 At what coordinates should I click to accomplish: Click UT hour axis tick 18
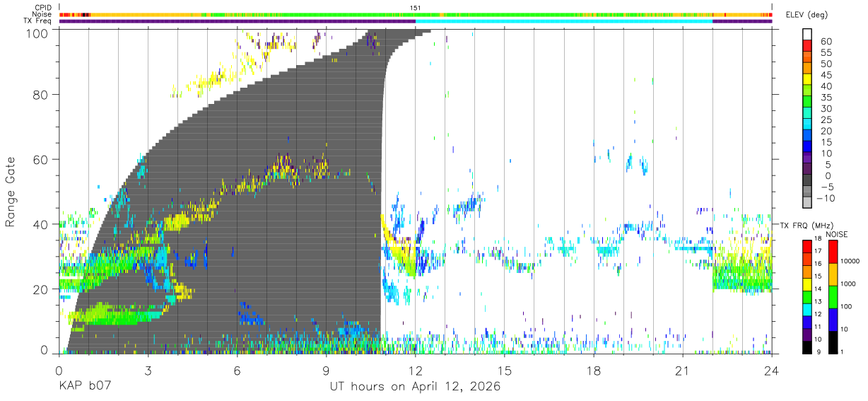click(594, 370)
